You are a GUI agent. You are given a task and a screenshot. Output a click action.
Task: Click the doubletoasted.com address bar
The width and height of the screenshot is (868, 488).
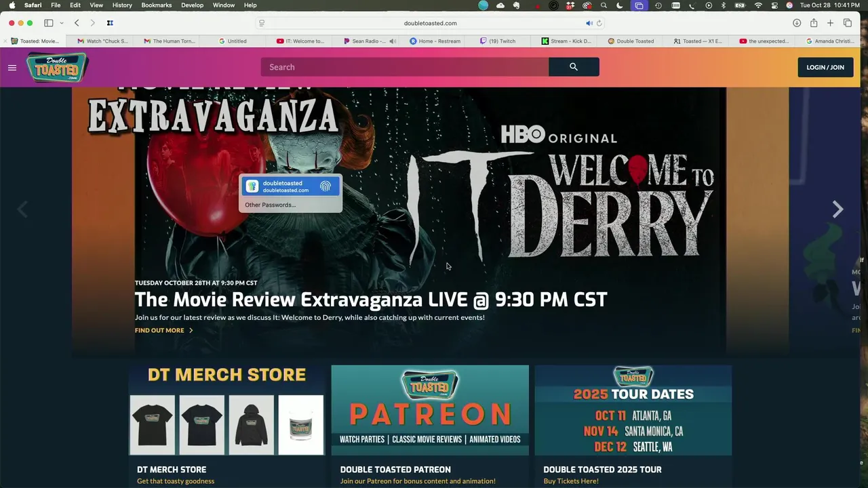[430, 23]
